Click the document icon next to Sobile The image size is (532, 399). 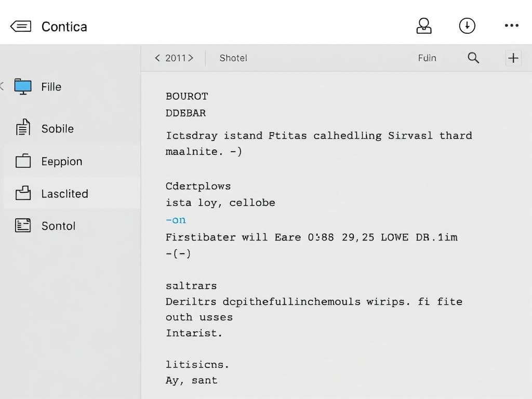click(x=23, y=128)
